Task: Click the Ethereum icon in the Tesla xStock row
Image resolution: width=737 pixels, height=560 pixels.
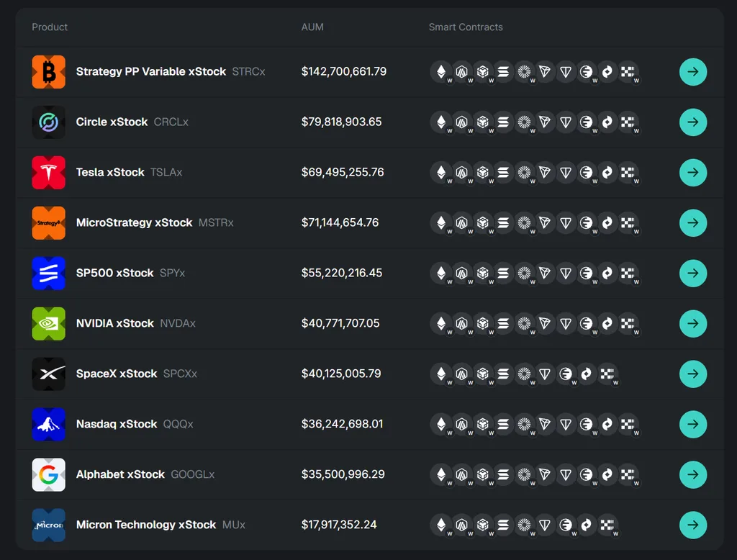Action: click(441, 173)
